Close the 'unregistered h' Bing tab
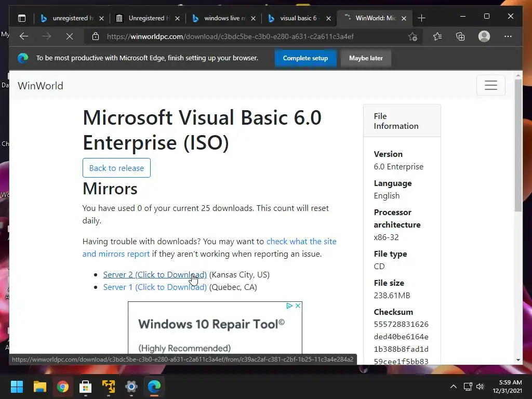Image resolution: width=532 pixels, height=399 pixels. pyautogui.click(x=101, y=18)
